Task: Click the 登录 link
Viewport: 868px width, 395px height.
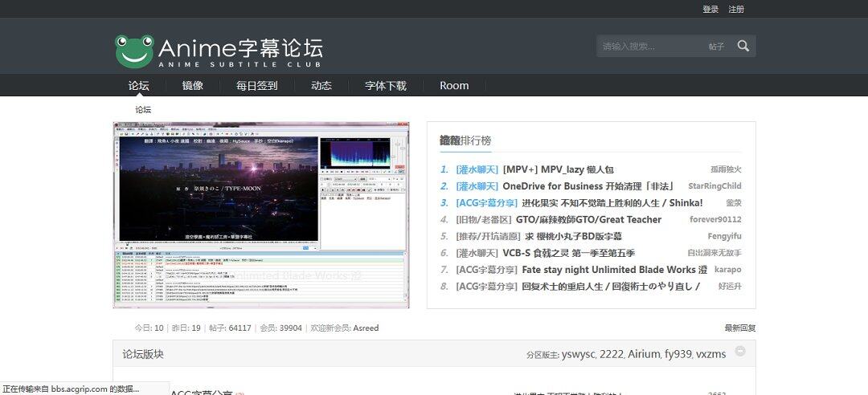Action: [710, 10]
